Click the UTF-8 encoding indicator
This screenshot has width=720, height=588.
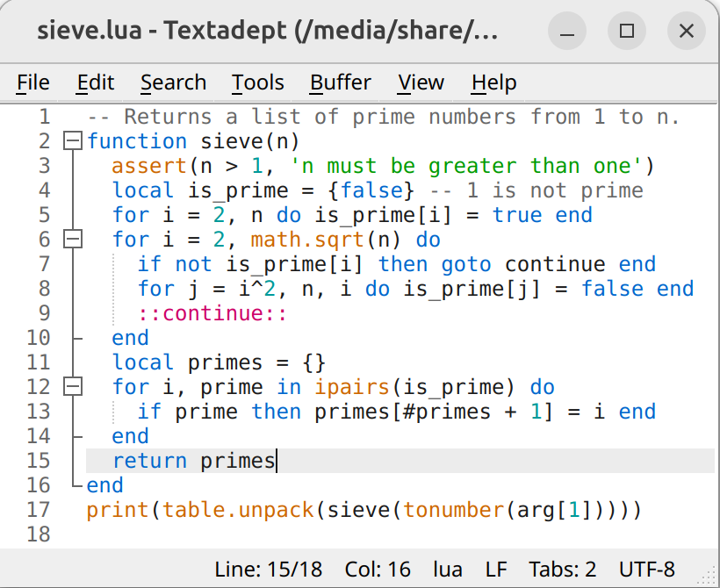pos(646,569)
